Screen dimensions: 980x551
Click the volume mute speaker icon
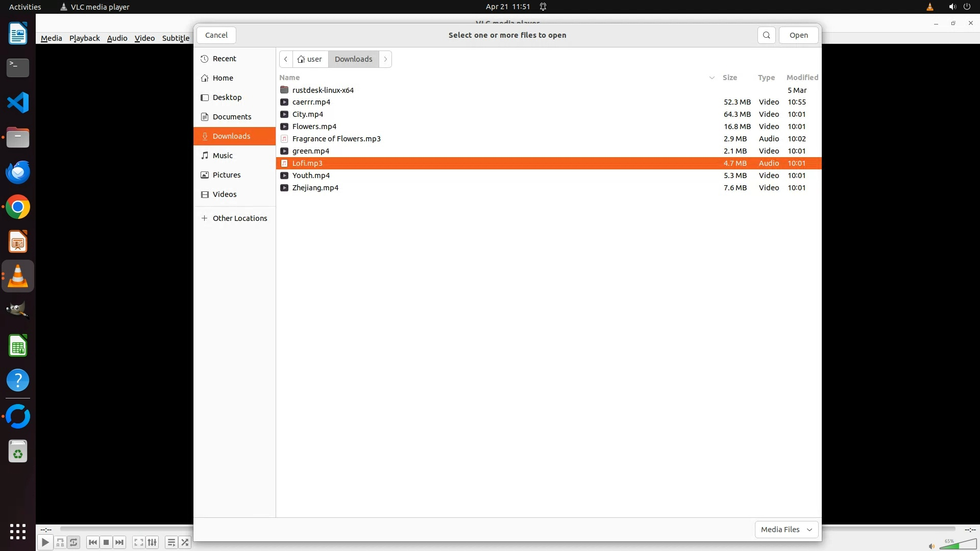932,546
